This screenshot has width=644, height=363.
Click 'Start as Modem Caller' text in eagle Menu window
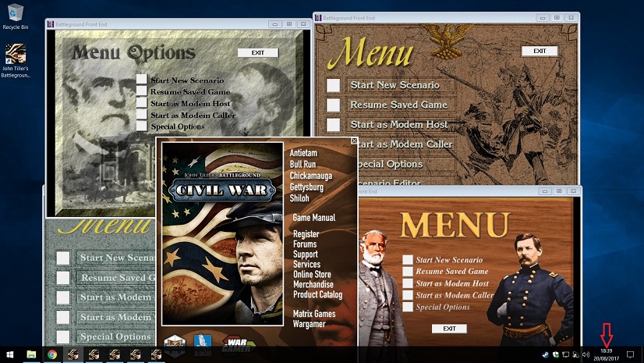pos(405,144)
